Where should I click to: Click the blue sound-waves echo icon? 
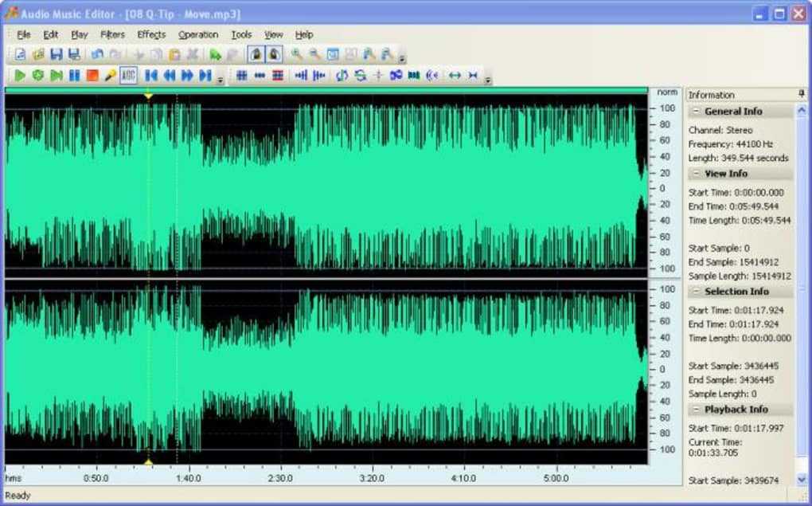(x=432, y=76)
